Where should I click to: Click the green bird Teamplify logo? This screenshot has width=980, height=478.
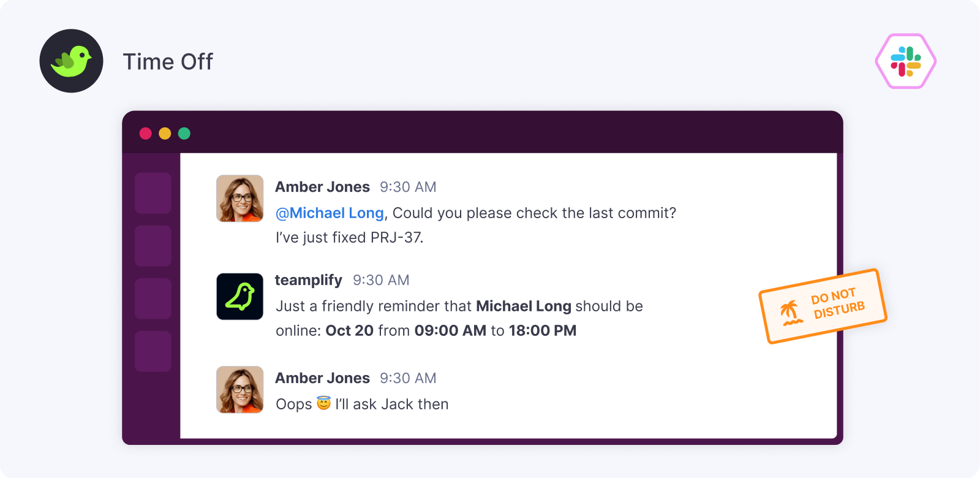coord(71,61)
